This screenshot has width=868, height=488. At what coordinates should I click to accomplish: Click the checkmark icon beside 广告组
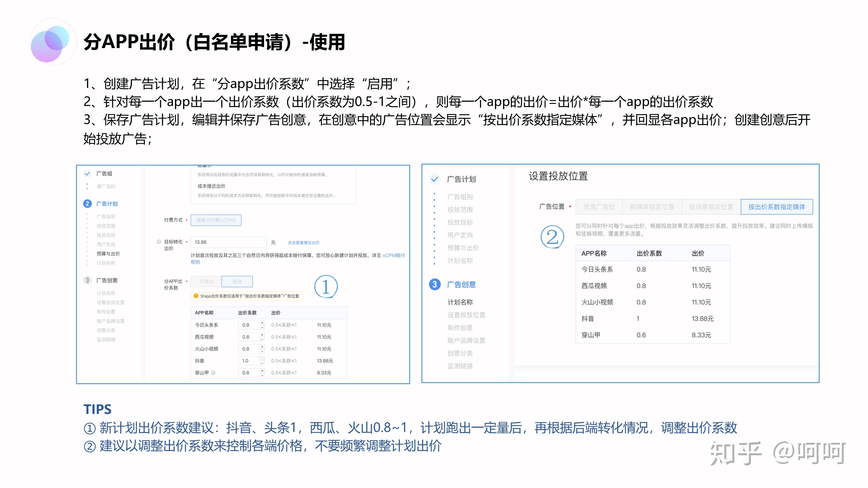point(87,174)
